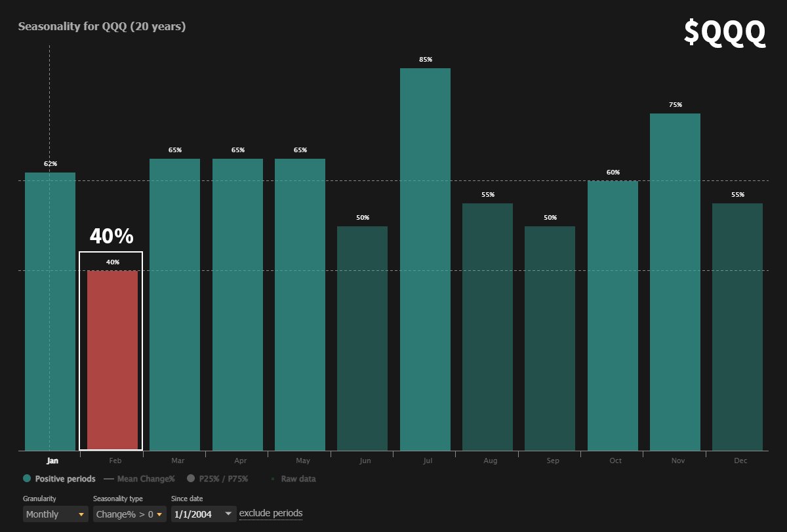Select the September bar
Image resolution: width=787 pixels, height=532 pixels.
(x=550, y=338)
